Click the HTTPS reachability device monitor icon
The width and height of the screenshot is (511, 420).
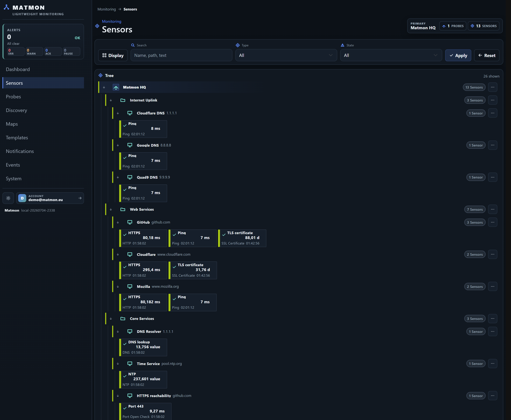(x=130, y=396)
